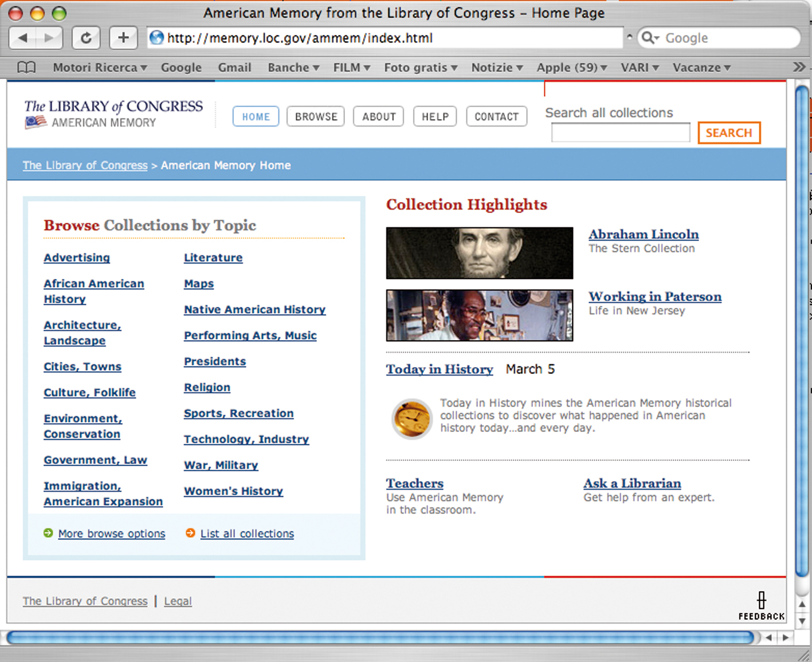This screenshot has height=662, width=812.
Task: Open the Technology, Industry topic link
Action: point(246,439)
